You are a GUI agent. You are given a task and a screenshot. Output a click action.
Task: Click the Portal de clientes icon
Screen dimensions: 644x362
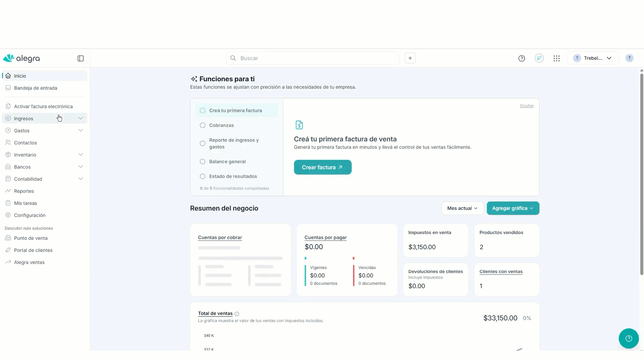click(x=8, y=250)
